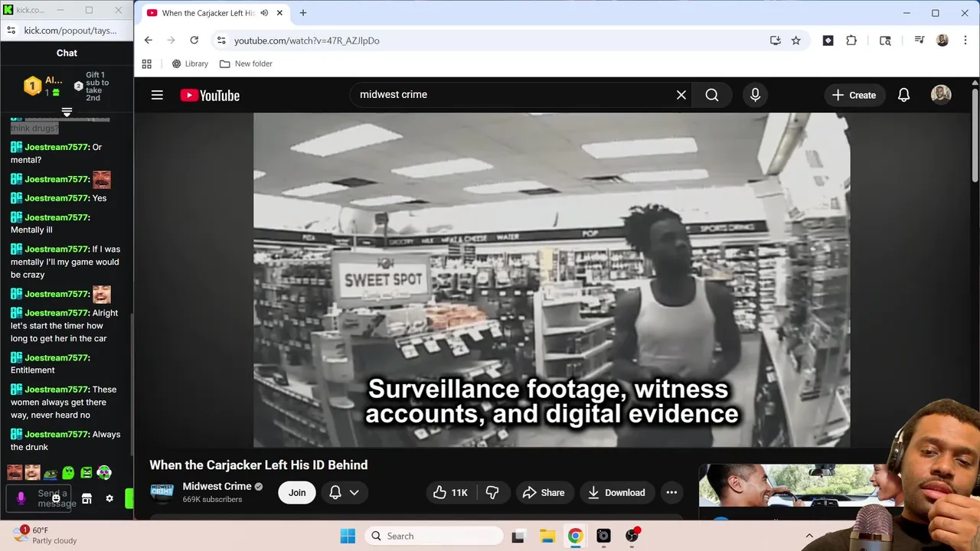Open the Midwest Crime channel name link
This screenshot has width=980, height=551.
pyautogui.click(x=217, y=486)
